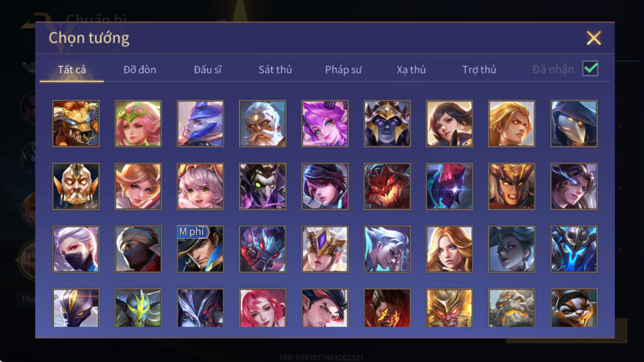Pick the pink-haired girl with leaf crown
Viewport: 644px width, 362px height.
[x=139, y=124]
